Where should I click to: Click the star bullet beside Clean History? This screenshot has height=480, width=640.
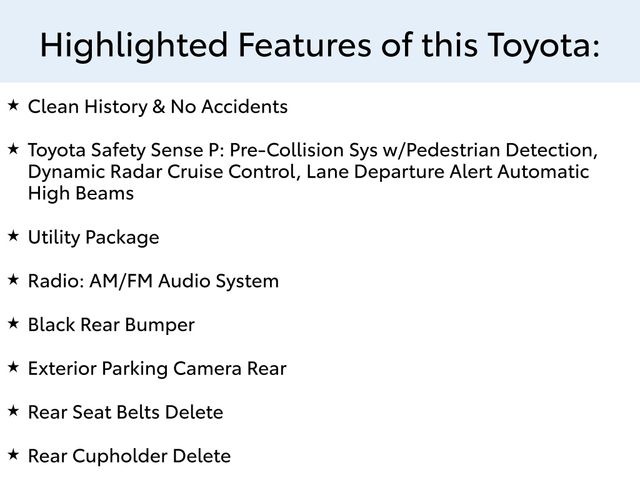tap(13, 104)
